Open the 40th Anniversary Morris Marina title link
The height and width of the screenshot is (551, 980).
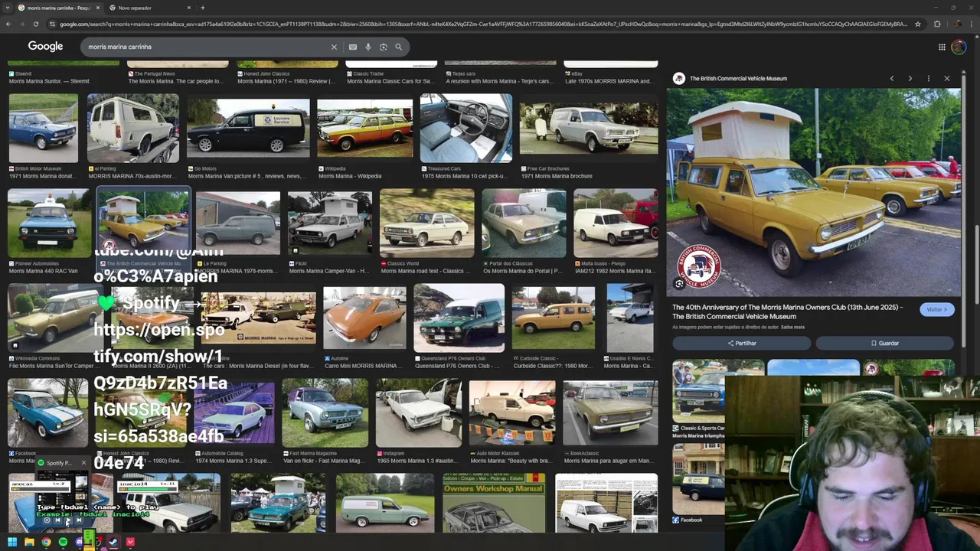787,311
